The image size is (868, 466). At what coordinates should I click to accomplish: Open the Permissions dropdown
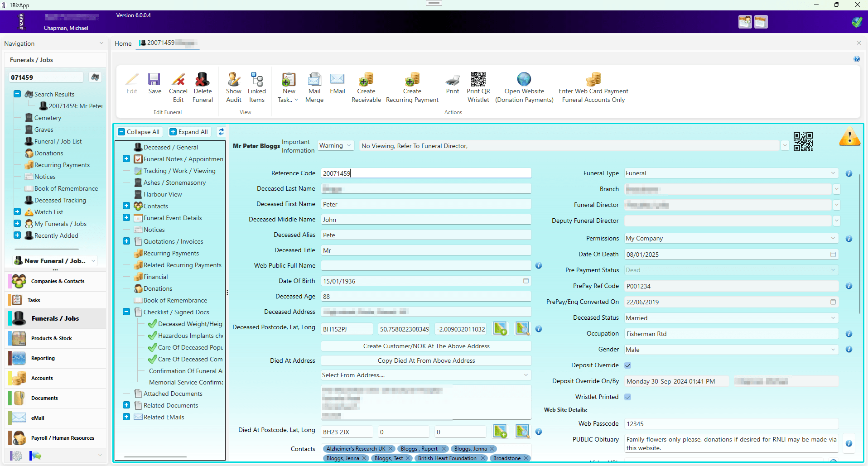(x=731, y=238)
